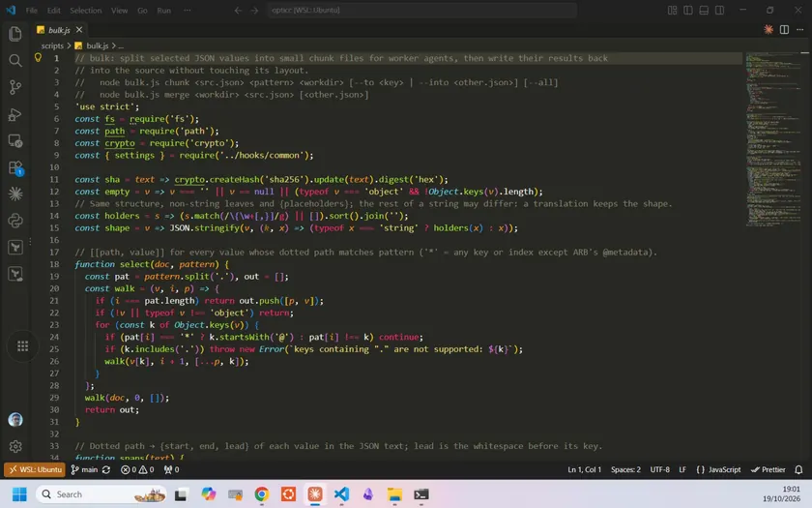This screenshot has height=508, width=812.
Task: Click the Windows taskbar Search box
Action: (x=101, y=494)
